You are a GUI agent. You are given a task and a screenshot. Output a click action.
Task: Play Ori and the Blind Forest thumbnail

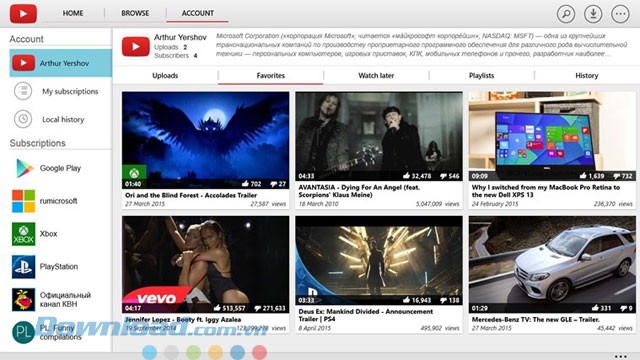(x=205, y=140)
